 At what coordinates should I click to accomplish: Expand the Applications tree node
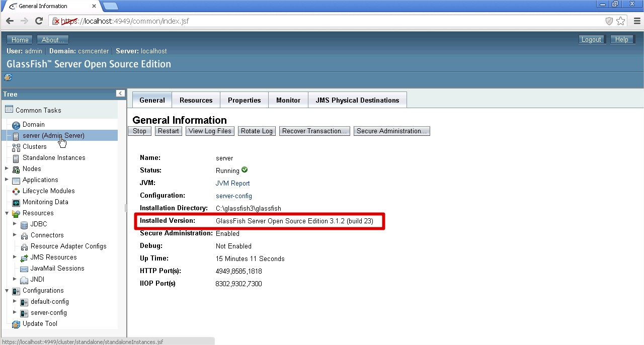tap(7, 180)
